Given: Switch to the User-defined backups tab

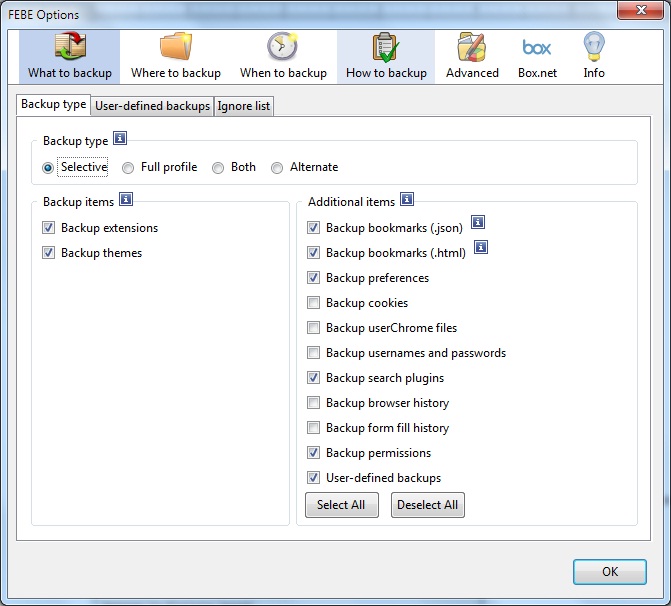Looking at the screenshot, I should tap(152, 106).
